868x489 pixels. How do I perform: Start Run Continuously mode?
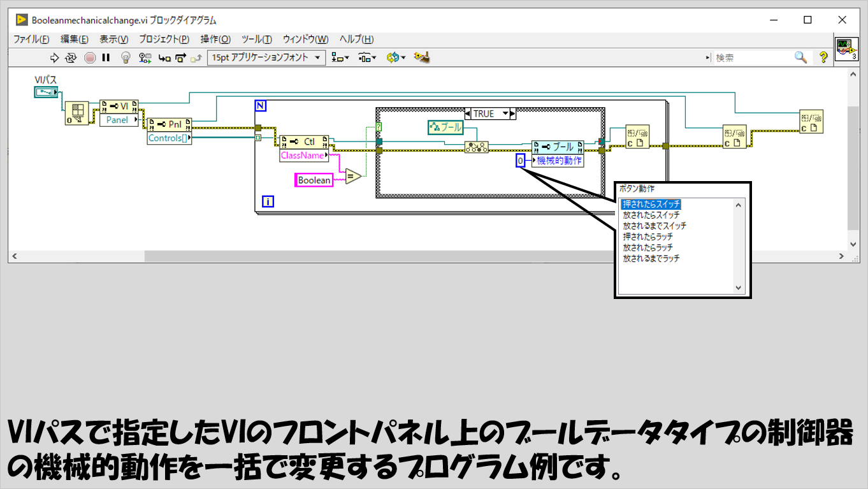[71, 57]
